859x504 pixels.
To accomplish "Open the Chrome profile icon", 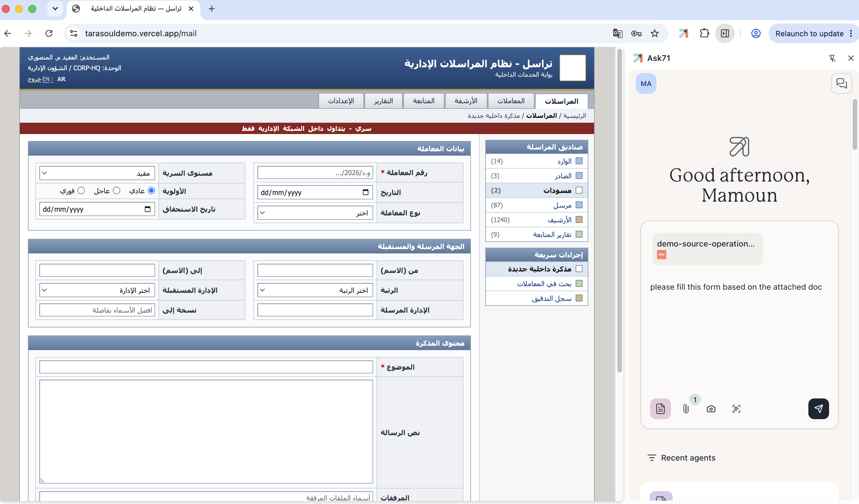I will tap(756, 33).
